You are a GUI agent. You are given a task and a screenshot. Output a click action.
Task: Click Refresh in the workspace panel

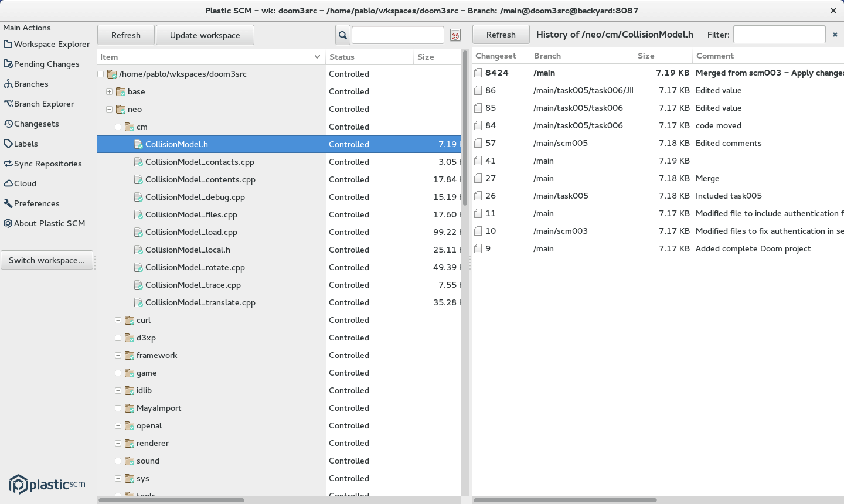(x=126, y=35)
